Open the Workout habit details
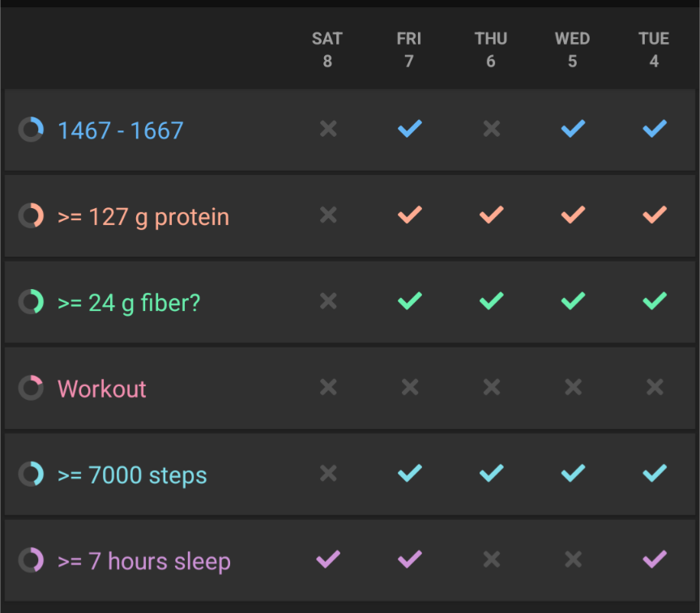The image size is (700, 613). point(102,389)
